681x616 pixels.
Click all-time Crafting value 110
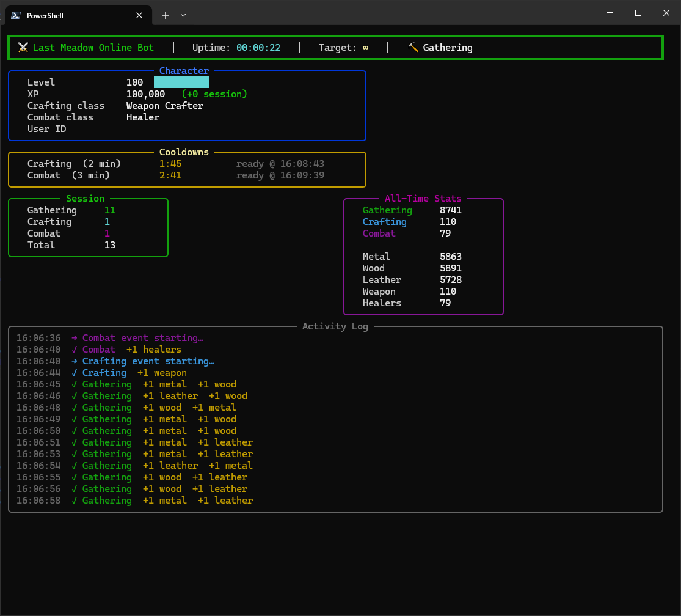448,222
